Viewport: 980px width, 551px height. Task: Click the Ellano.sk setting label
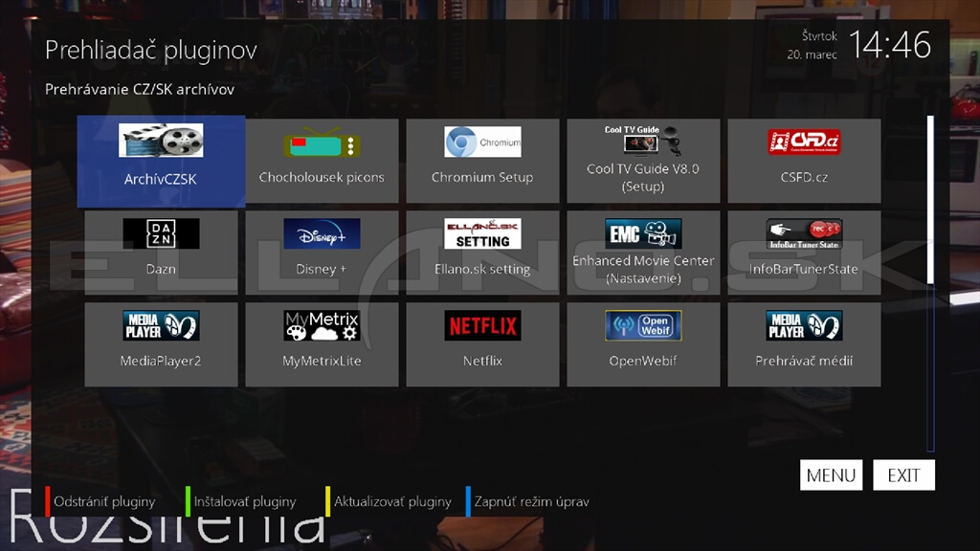coord(482,269)
